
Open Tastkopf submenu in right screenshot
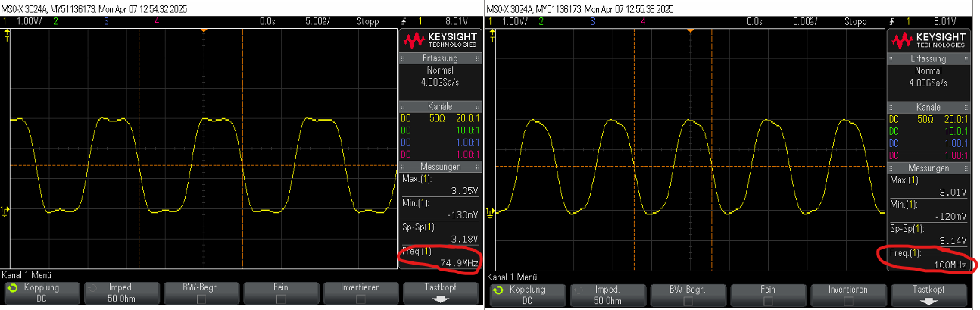[x=929, y=293]
